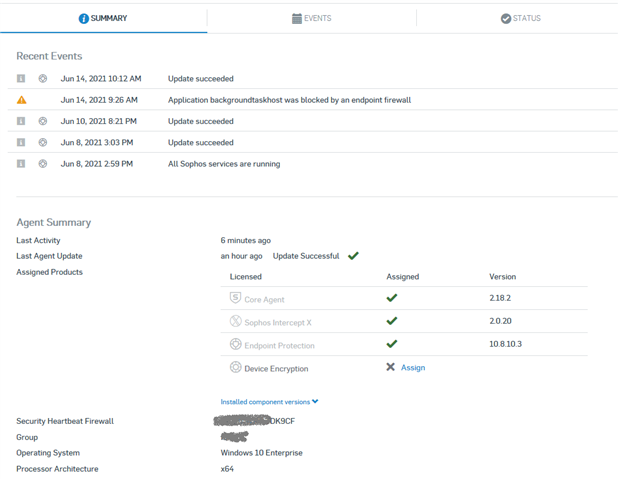The width and height of the screenshot is (618, 480).
Task: Click the Core Agent assigned checkmark
Action: point(392,298)
